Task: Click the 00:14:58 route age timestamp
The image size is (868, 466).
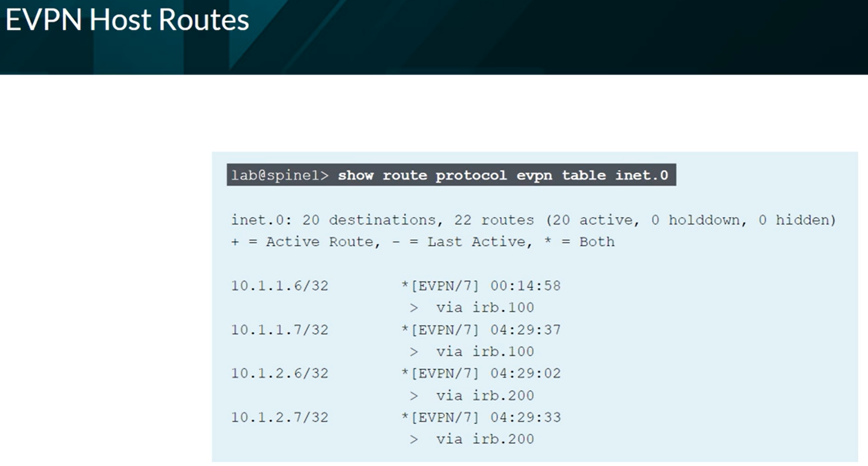Action: pyautogui.click(x=525, y=286)
